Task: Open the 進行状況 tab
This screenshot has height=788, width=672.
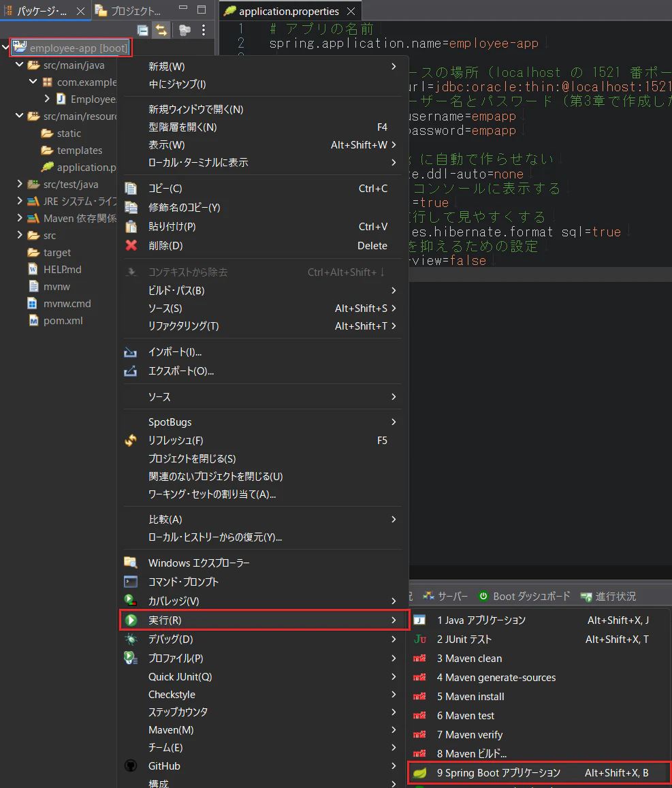Action: point(608,596)
